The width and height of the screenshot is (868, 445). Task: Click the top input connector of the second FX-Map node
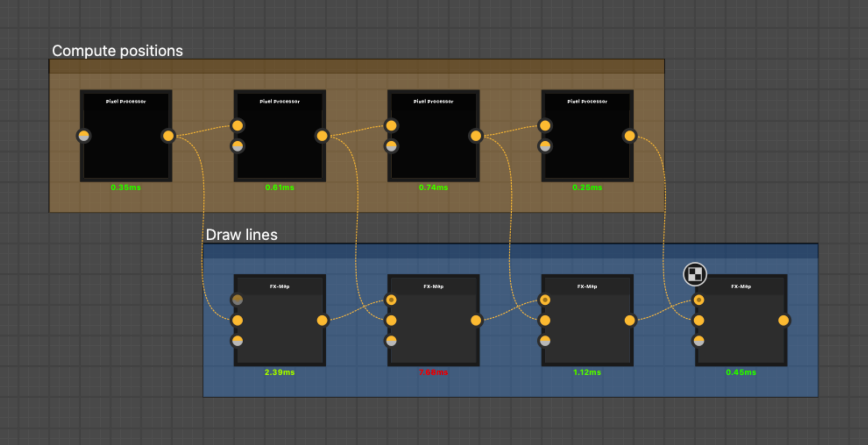[391, 300]
